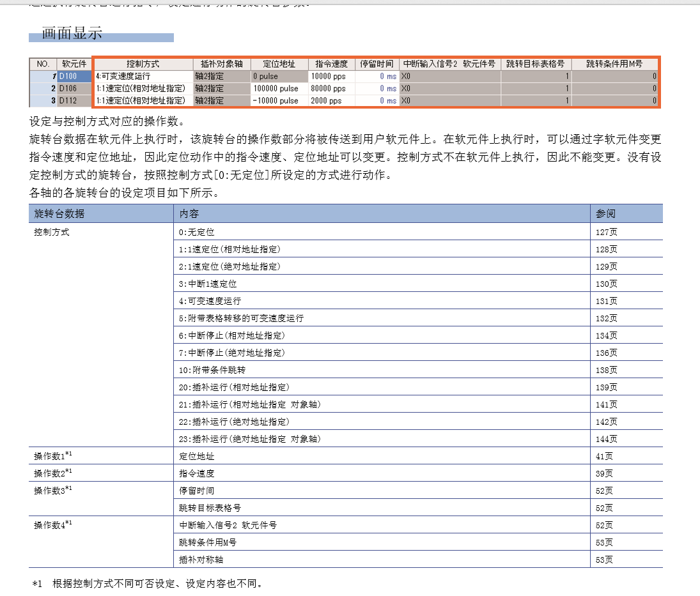Select row number 2 in the NO. column

pos(43,88)
